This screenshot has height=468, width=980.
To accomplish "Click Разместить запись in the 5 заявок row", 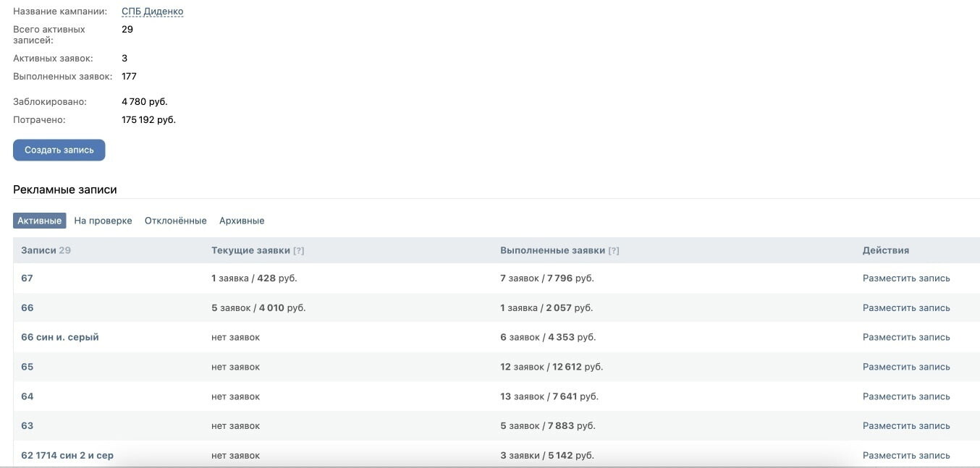I will tap(906, 307).
